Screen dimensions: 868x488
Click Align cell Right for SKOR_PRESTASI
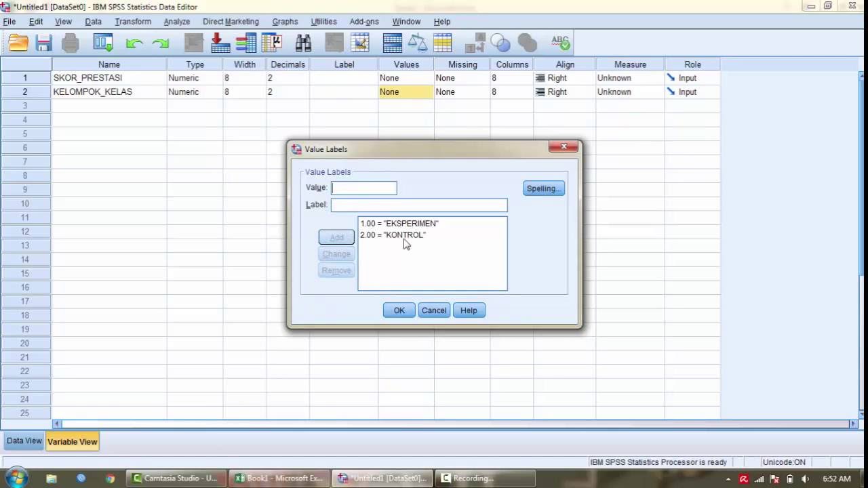(565, 78)
